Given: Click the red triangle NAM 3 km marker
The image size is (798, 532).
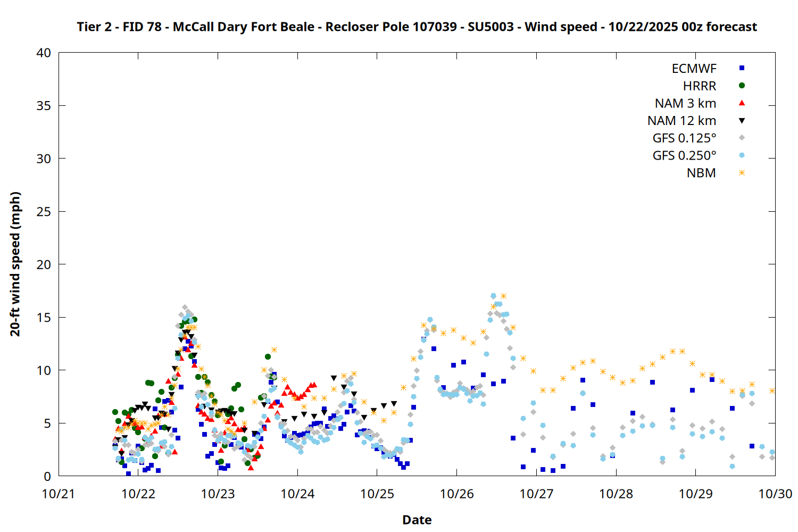Looking at the screenshot, I should point(742,103).
